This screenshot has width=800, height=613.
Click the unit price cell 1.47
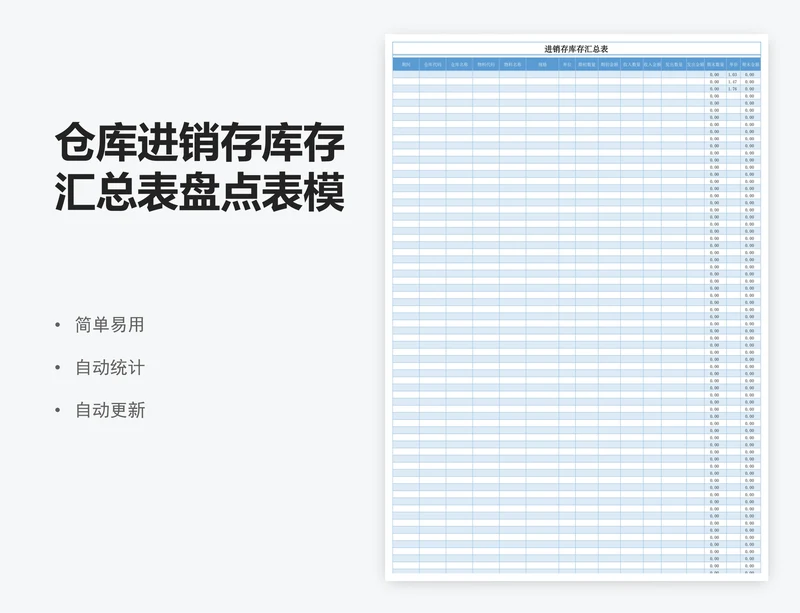pyautogui.click(x=733, y=82)
